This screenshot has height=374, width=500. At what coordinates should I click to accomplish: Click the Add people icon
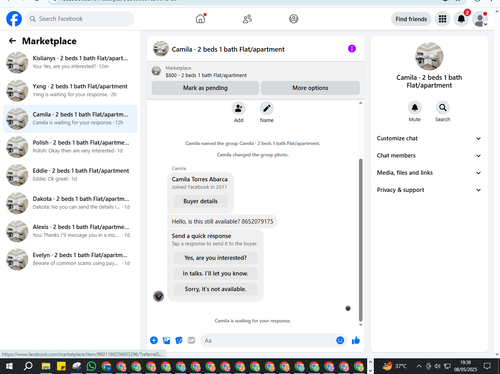(x=239, y=108)
